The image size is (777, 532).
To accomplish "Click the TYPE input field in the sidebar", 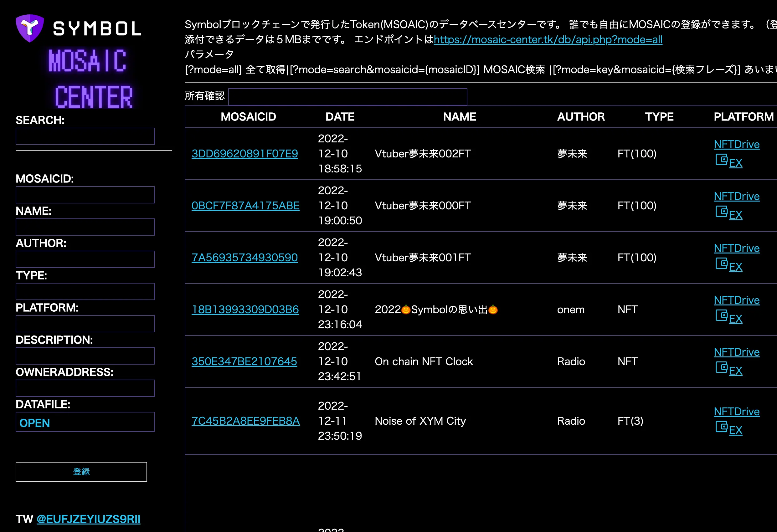I will click(85, 291).
